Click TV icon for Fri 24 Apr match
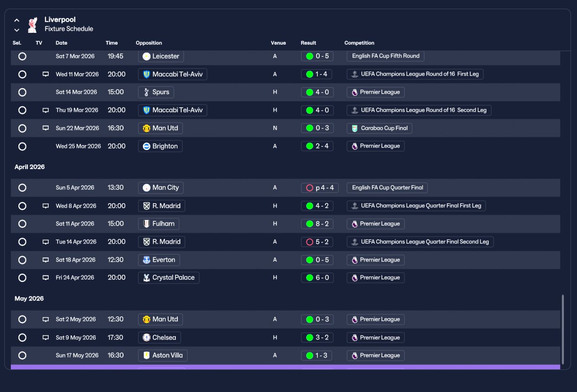Viewport: 577px width, 392px height. click(x=46, y=278)
